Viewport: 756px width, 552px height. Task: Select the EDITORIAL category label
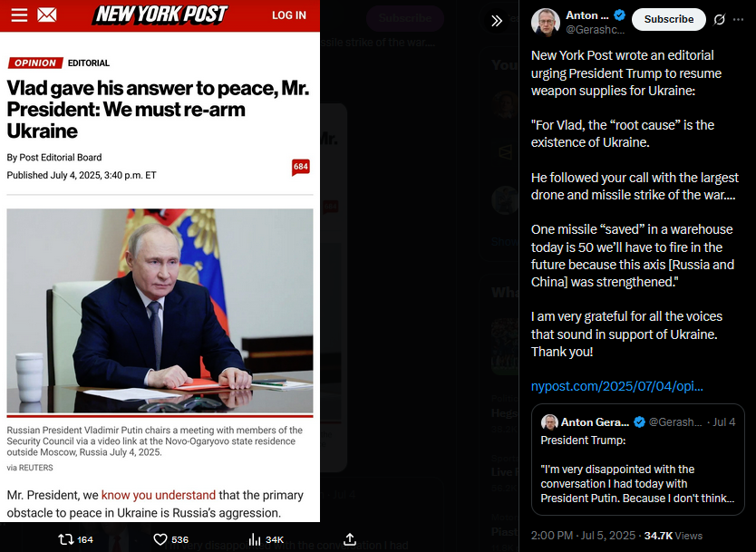[x=89, y=63]
